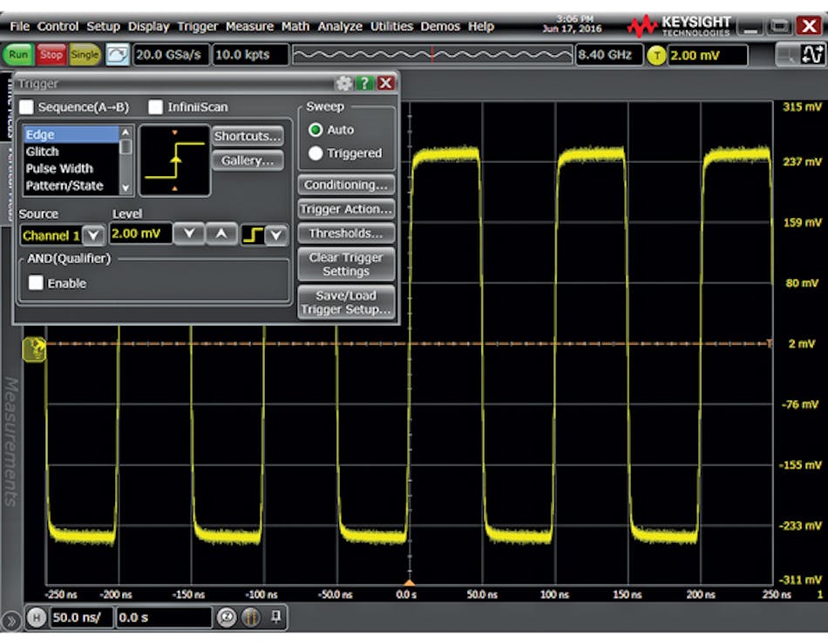Screen dimensions: 828x644
Task: Click the pin icon in the bottom toolbar
Action: pyautogui.click(x=275, y=616)
